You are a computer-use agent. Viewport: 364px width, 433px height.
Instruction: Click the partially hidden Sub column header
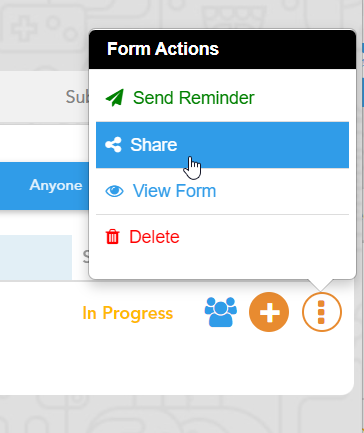[x=77, y=97]
